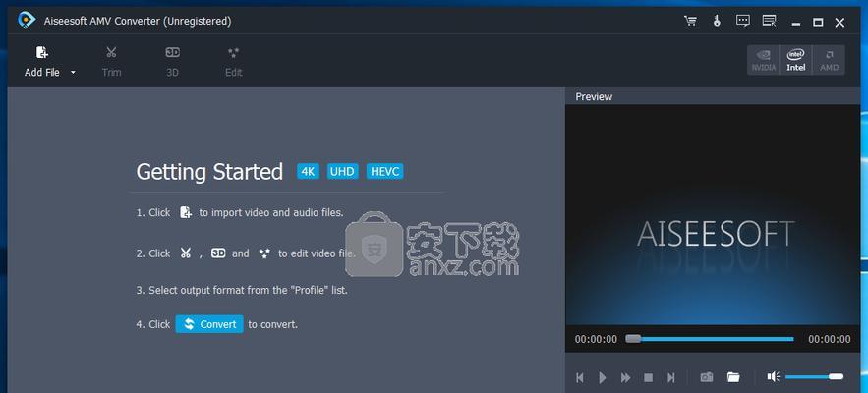
Task: Click the Aiseesoft app logo icon
Action: click(26, 20)
